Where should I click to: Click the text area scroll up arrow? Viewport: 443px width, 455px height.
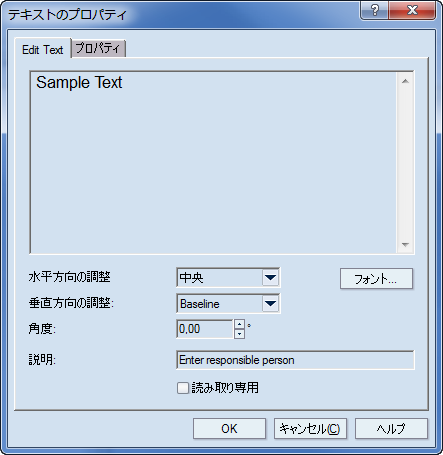(x=405, y=81)
